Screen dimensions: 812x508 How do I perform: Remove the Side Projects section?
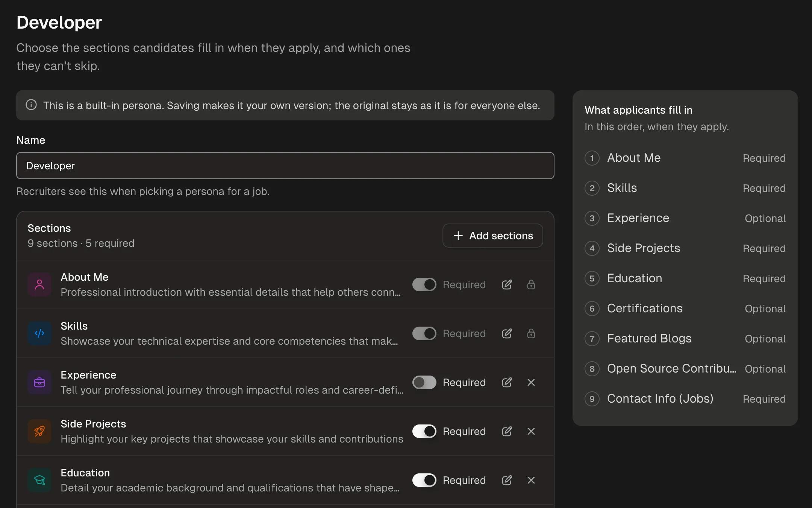pos(531,431)
